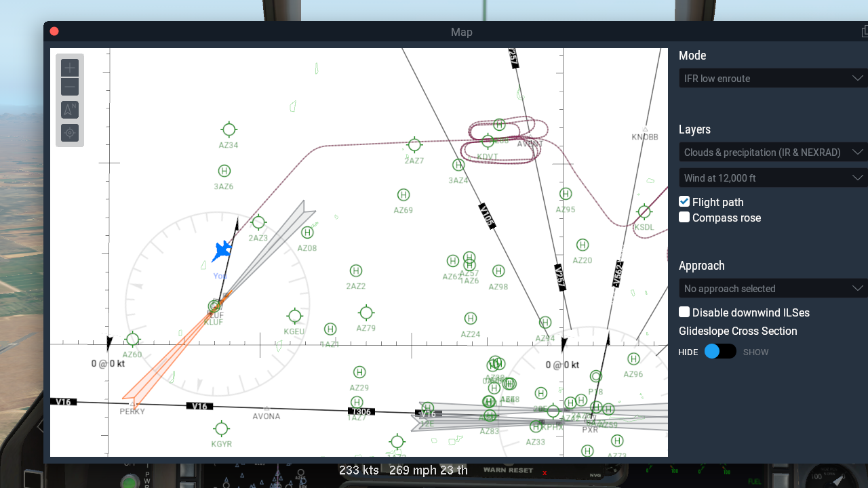This screenshot has width=868, height=488.
Task: Click the V562 airway label
Action: [618, 274]
